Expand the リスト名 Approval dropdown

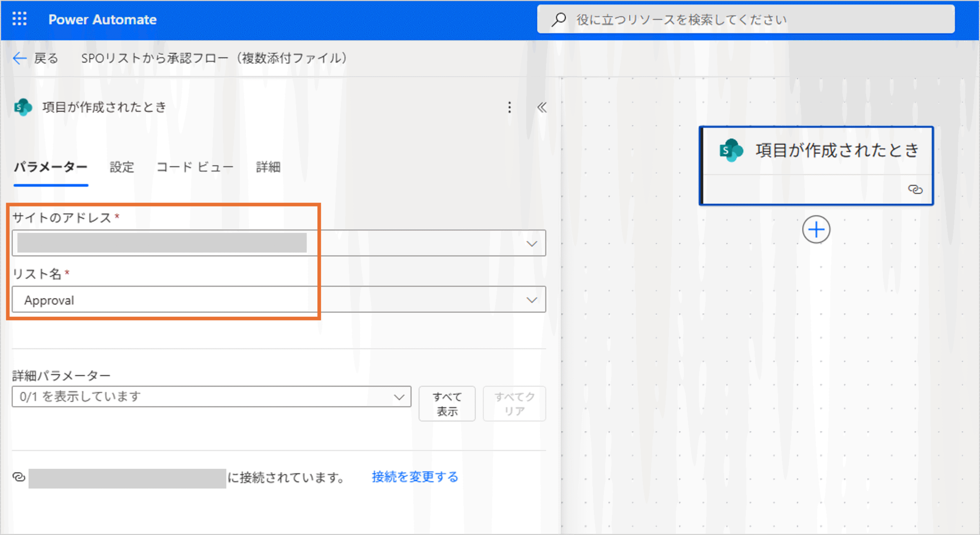pyautogui.click(x=531, y=300)
